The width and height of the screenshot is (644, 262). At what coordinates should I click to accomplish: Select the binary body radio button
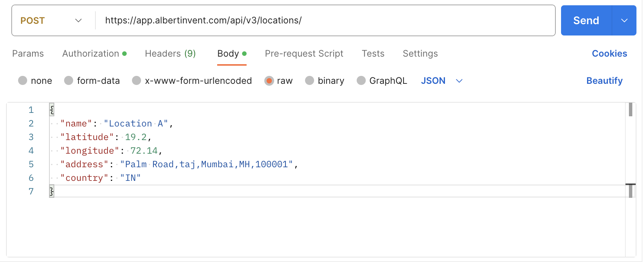[310, 81]
